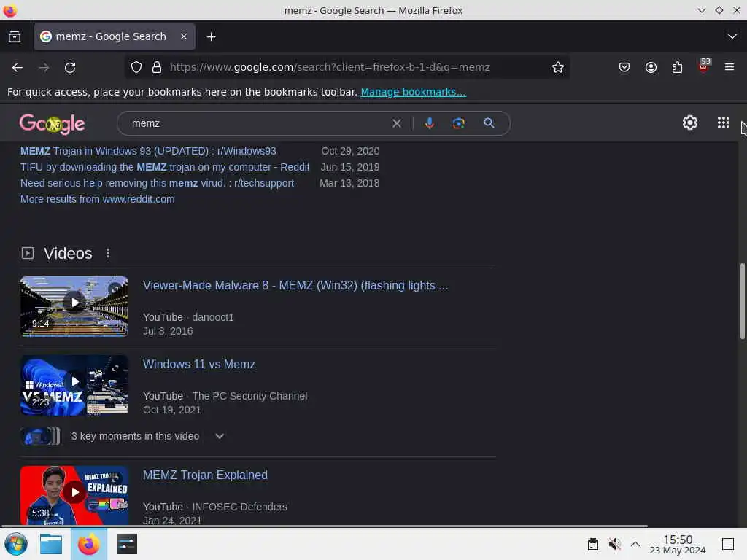Click the show desktop button

pos(728,544)
